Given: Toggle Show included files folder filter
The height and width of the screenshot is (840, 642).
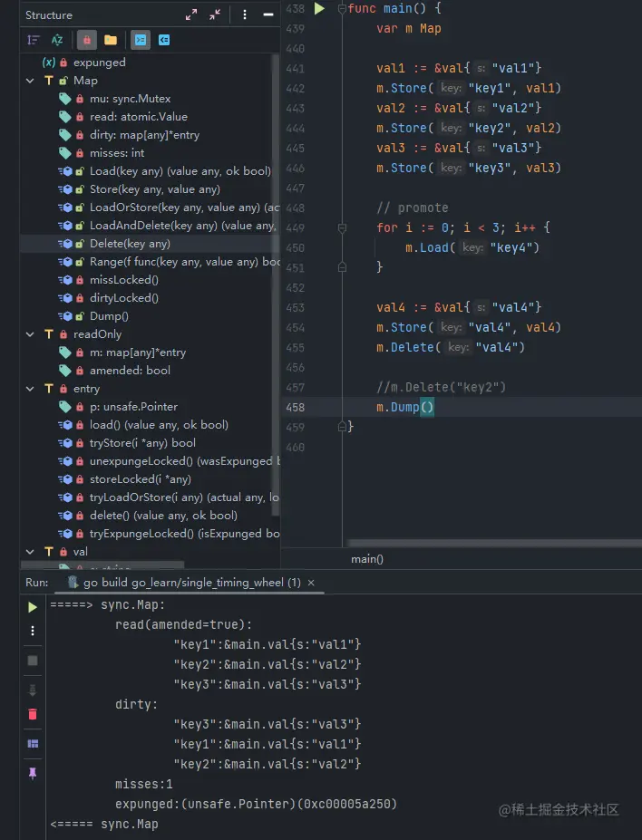Looking at the screenshot, I should tap(111, 40).
